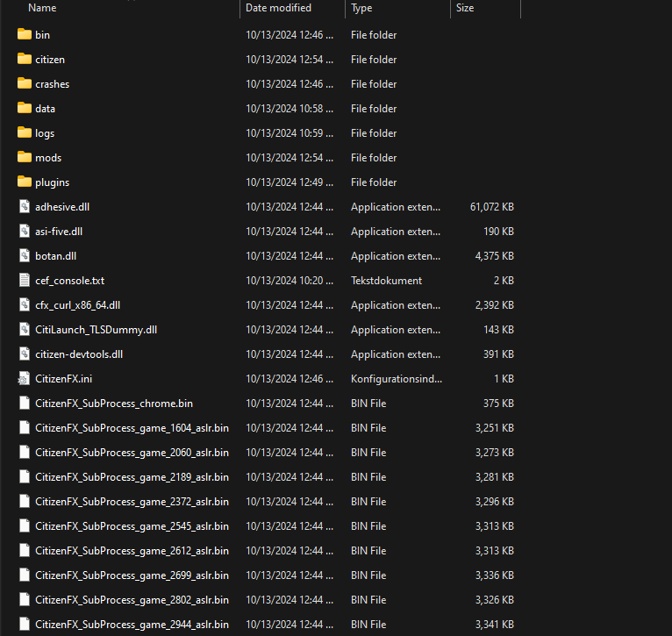Click the size value '61,072 KB'
The height and width of the screenshot is (636, 672).
point(491,207)
